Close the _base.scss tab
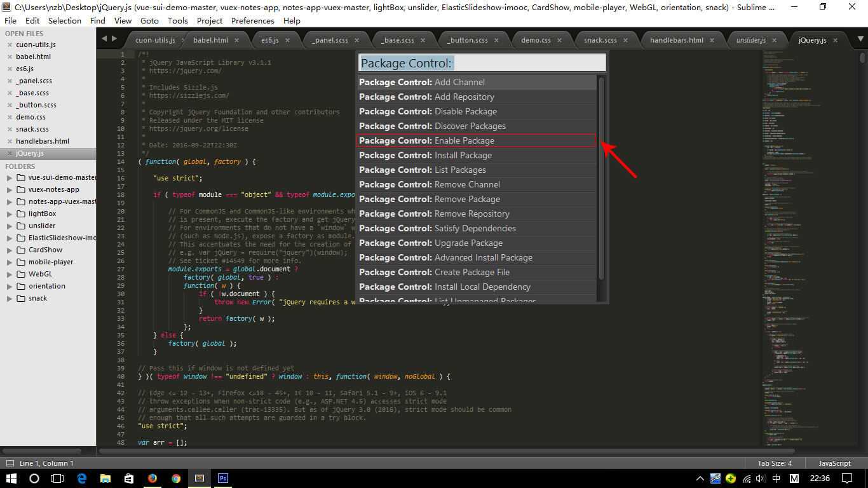The width and height of the screenshot is (868, 488). point(423,40)
